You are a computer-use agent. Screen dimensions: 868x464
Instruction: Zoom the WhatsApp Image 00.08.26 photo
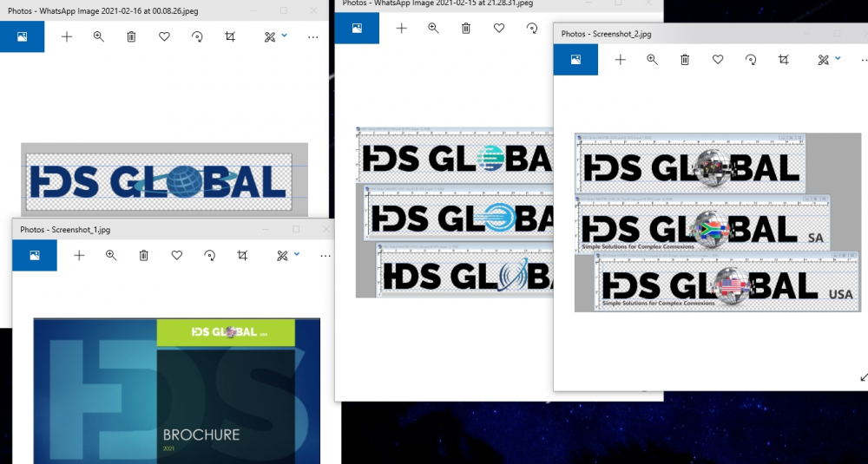point(99,37)
